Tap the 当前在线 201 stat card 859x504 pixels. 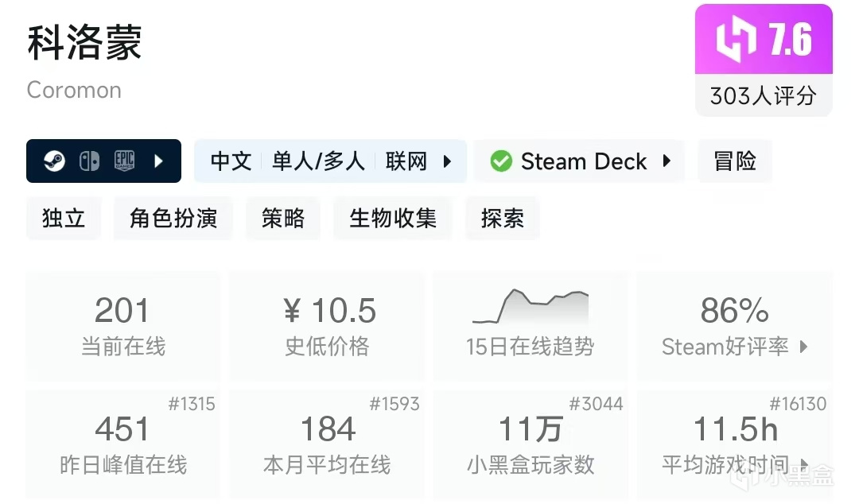click(x=123, y=326)
